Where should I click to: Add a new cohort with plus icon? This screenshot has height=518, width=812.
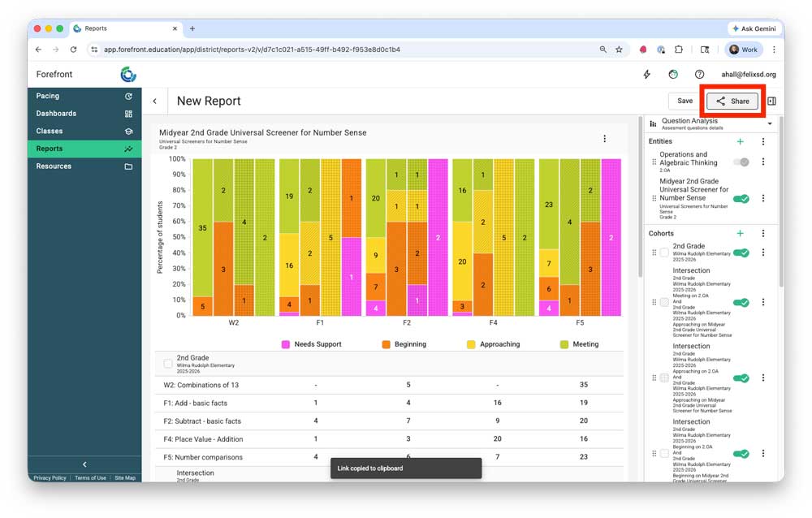click(740, 234)
